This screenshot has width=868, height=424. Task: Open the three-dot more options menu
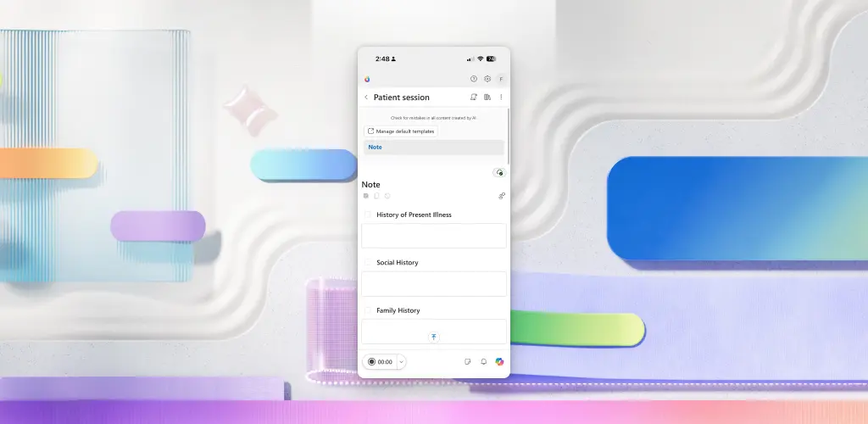[501, 97]
